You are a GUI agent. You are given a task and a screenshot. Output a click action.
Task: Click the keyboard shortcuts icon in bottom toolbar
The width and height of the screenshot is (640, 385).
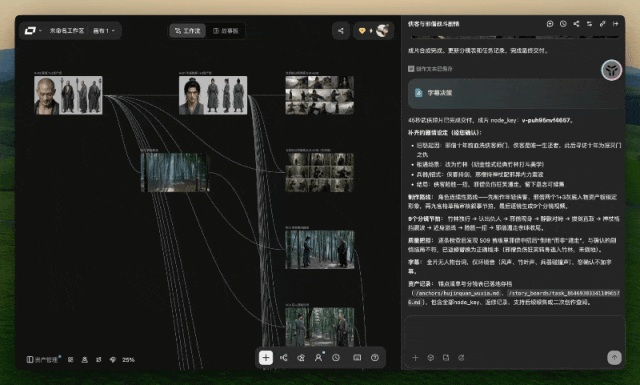coord(357,358)
